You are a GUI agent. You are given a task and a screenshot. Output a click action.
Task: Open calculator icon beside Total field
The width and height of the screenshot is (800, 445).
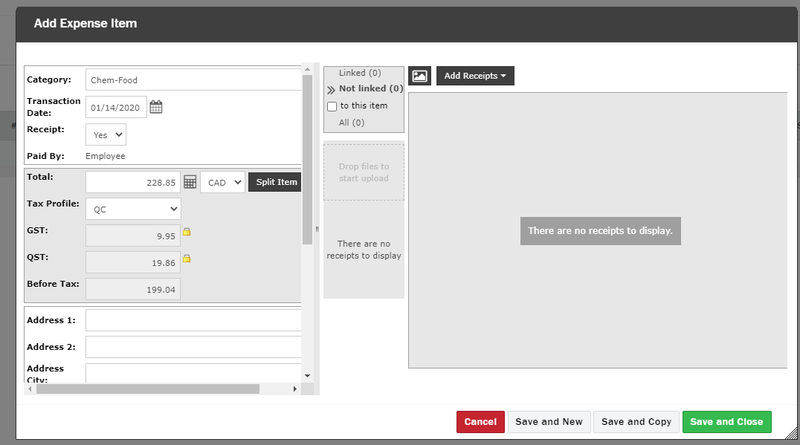(x=190, y=182)
